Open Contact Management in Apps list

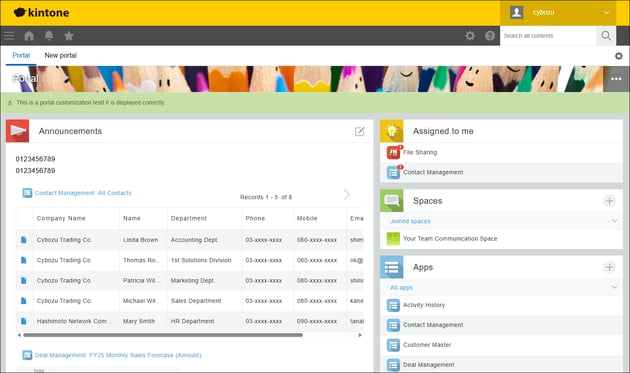pos(433,325)
